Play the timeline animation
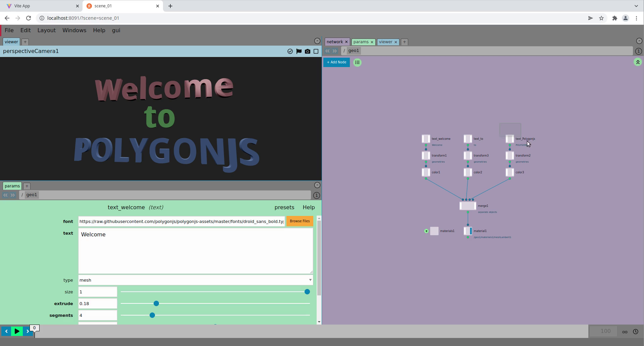 (17, 332)
